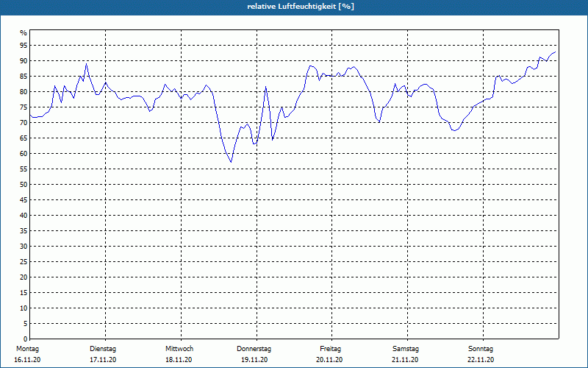Click the '35' y-axis label

(x=24, y=231)
